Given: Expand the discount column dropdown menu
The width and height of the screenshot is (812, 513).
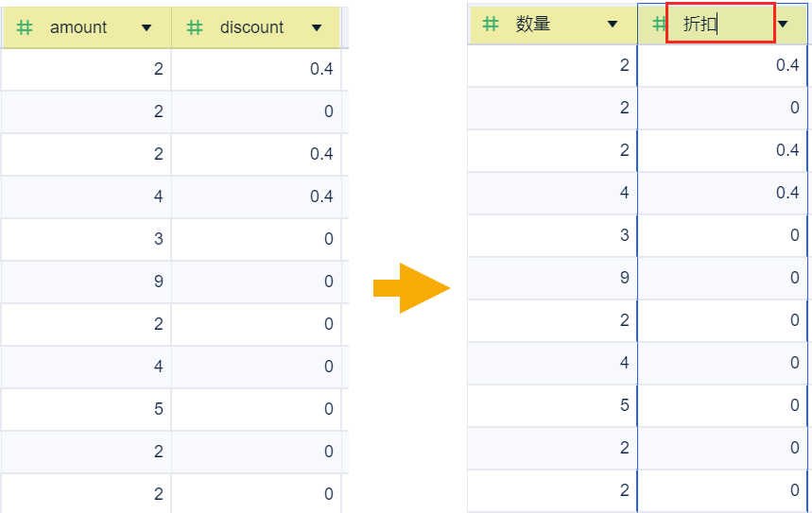Looking at the screenshot, I should [317, 27].
